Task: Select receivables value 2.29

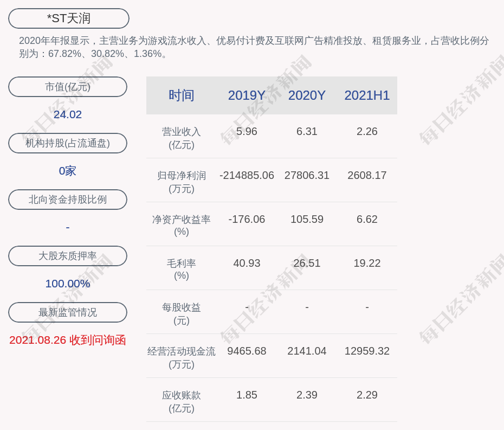Action: pos(367,395)
